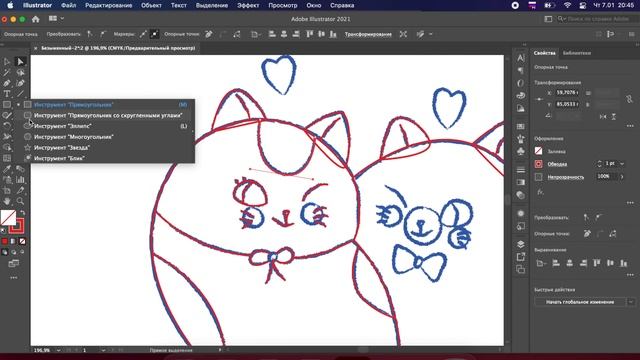Click Непрозрачность link in Properties panel
The height and width of the screenshot is (360, 640).
point(566,177)
